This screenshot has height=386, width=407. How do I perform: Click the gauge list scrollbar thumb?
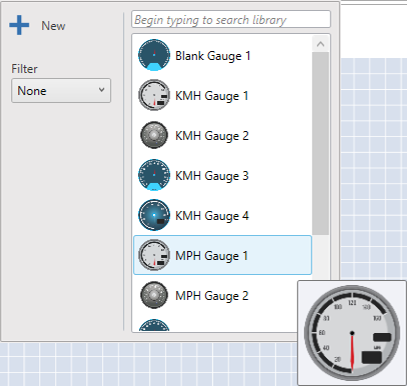321,143
